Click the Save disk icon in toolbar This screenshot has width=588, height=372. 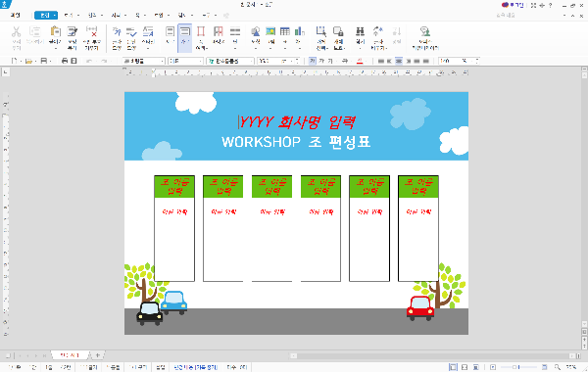(x=44, y=61)
